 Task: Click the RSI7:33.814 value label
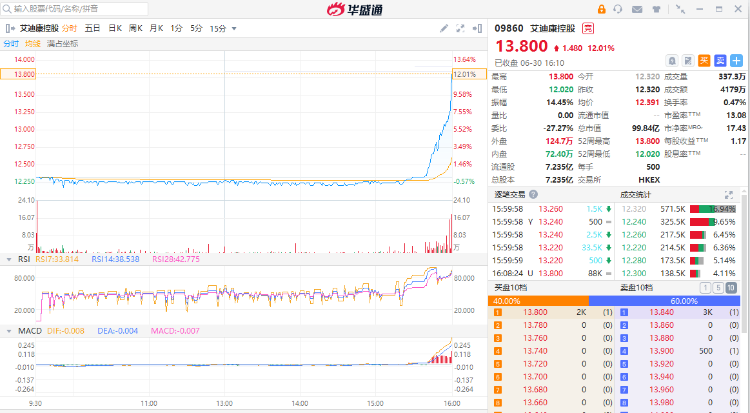[57, 259]
